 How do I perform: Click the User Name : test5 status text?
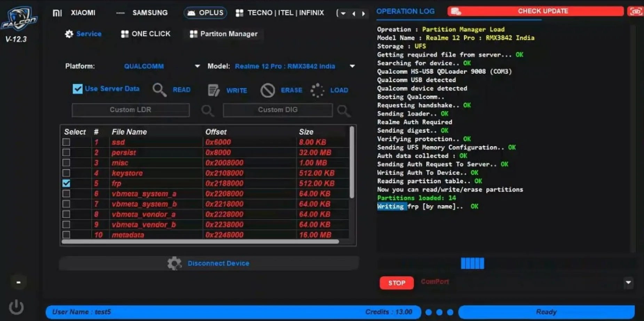coord(81,312)
